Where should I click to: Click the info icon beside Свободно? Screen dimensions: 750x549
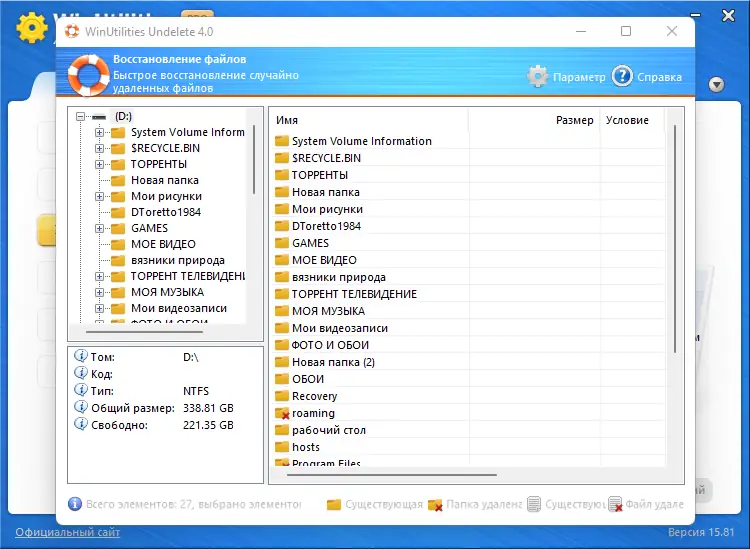pos(80,424)
